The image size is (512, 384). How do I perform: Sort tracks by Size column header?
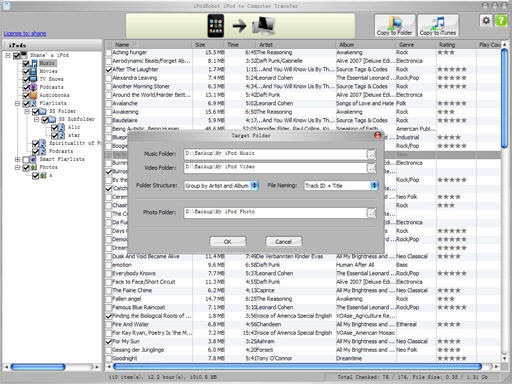[209, 44]
